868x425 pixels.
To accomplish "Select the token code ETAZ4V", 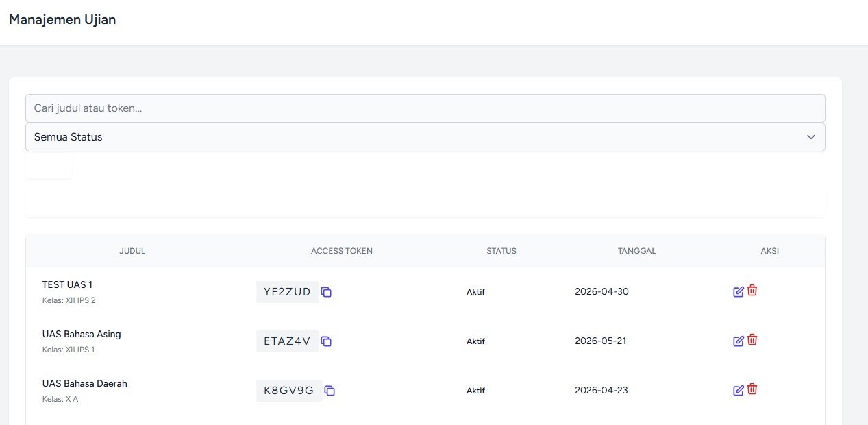I will coord(287,341).
